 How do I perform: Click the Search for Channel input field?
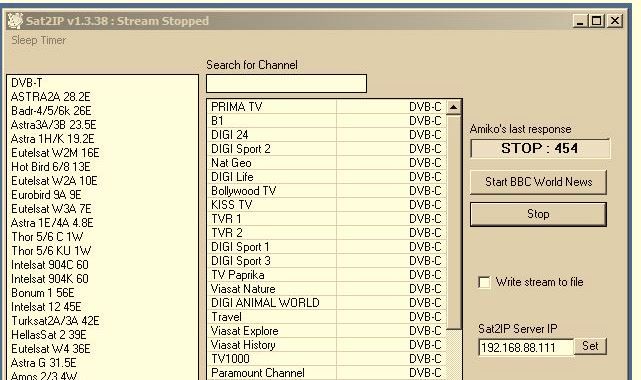click(286, 84)
